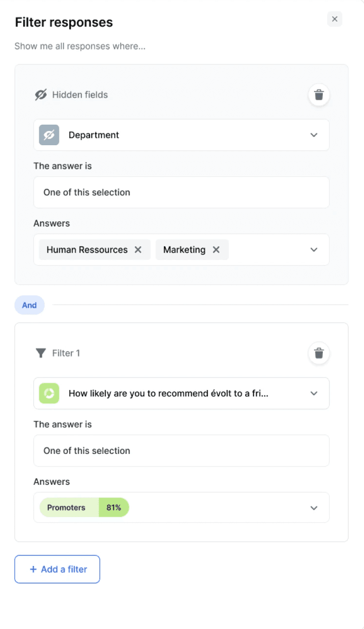This screenshot has width=364, height=629.
Task: Remove the Human Ressources answer tag
Action: click(138, 250)
